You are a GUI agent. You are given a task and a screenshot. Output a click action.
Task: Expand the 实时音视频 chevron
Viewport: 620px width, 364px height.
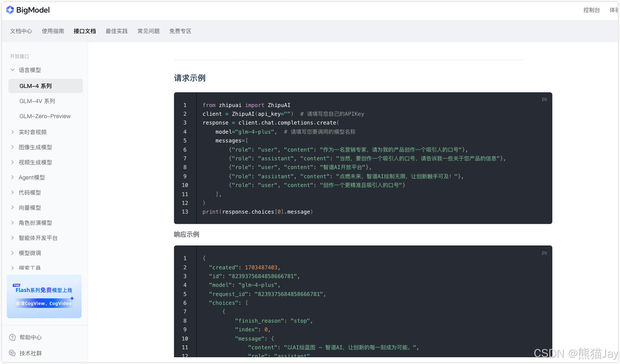[13, 132]
